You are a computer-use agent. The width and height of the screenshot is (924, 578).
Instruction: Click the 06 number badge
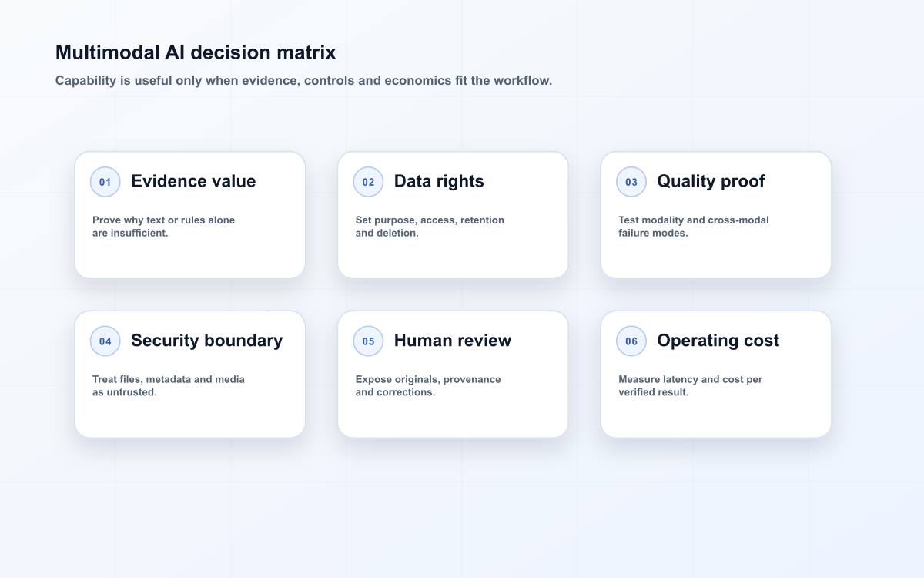[x=631, y=341]
